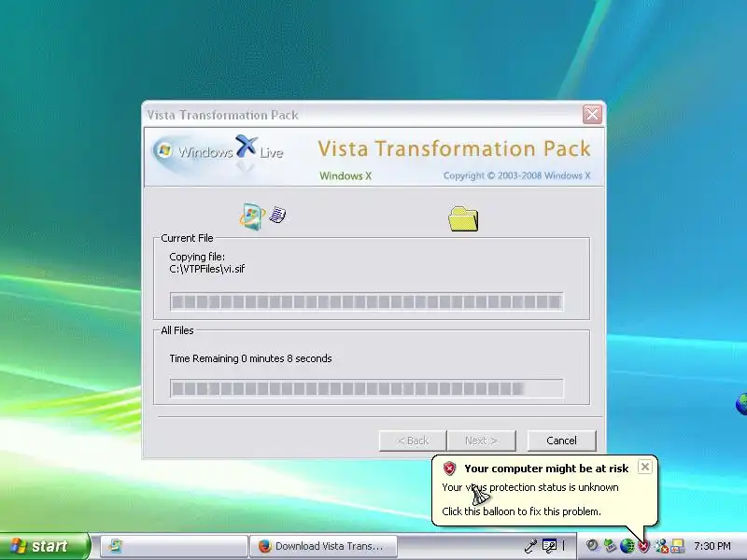Image resolution: width=747 pixels, height=560 pixels.
Task: Open the volume speaker tray icon
Action: [x=592, y=546]
